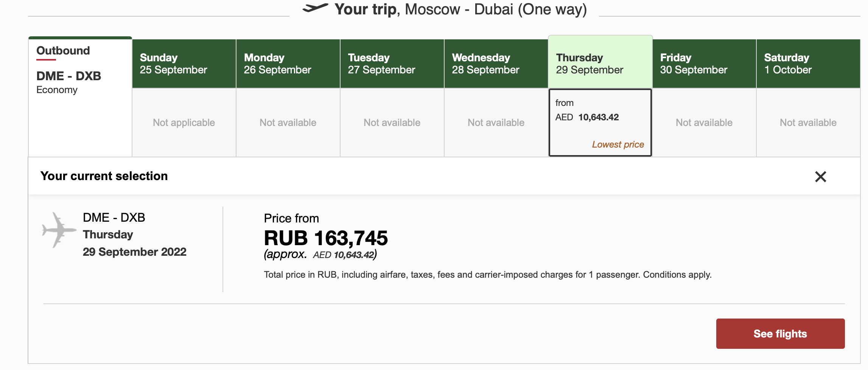The width and height of the screenshot is (868, 370).
Task: Select the AED 10,643.42 fare cell
Action: (600, 123)
